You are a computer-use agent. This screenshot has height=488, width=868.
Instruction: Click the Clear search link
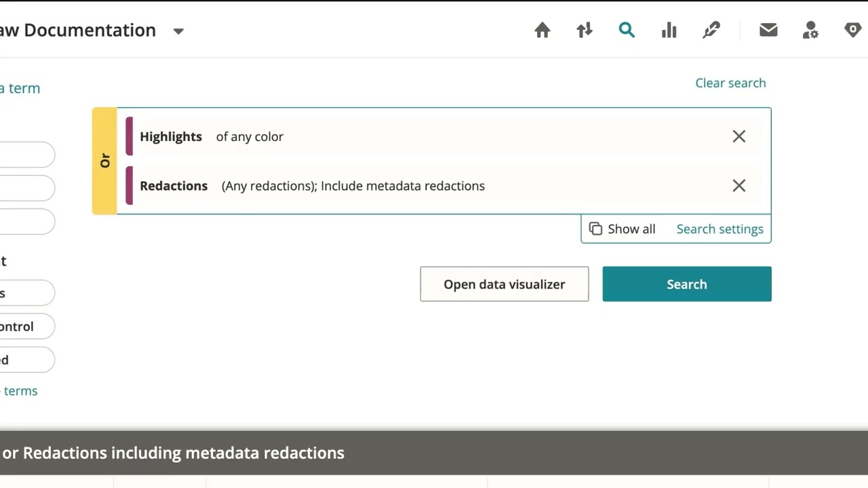(x=730, y=83)
